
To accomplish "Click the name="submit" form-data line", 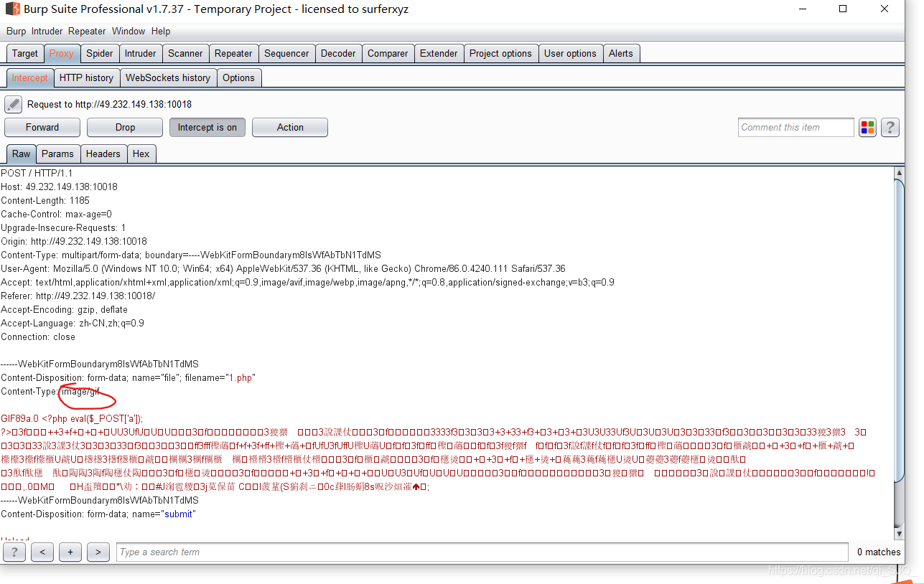I will pyautogui.click(x=98, y=514).
